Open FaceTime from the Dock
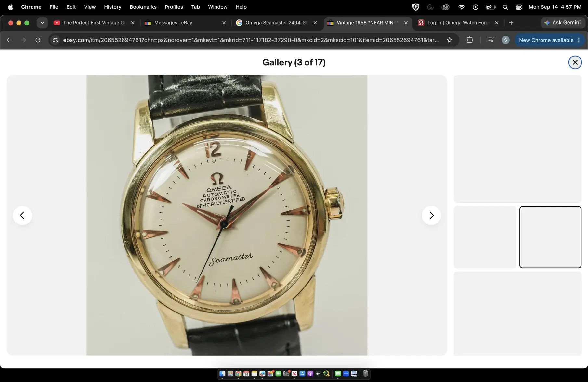The width and height of the screenshot is (588, 382). (278, 374)
